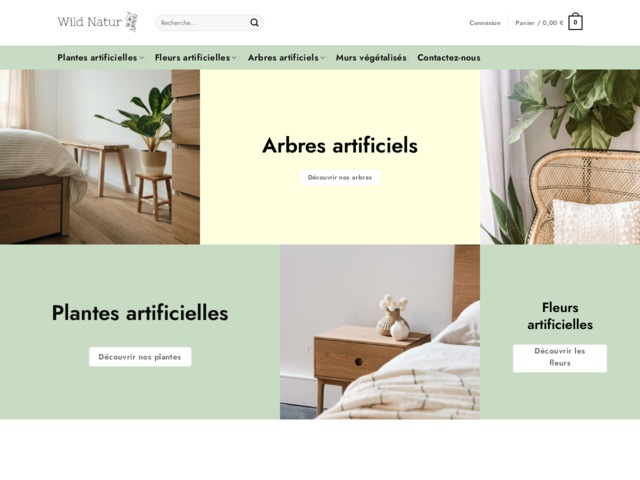Open the Connexion login link
Image resolution: width=640 pixels, height=480 pixels.
(484, 23)
